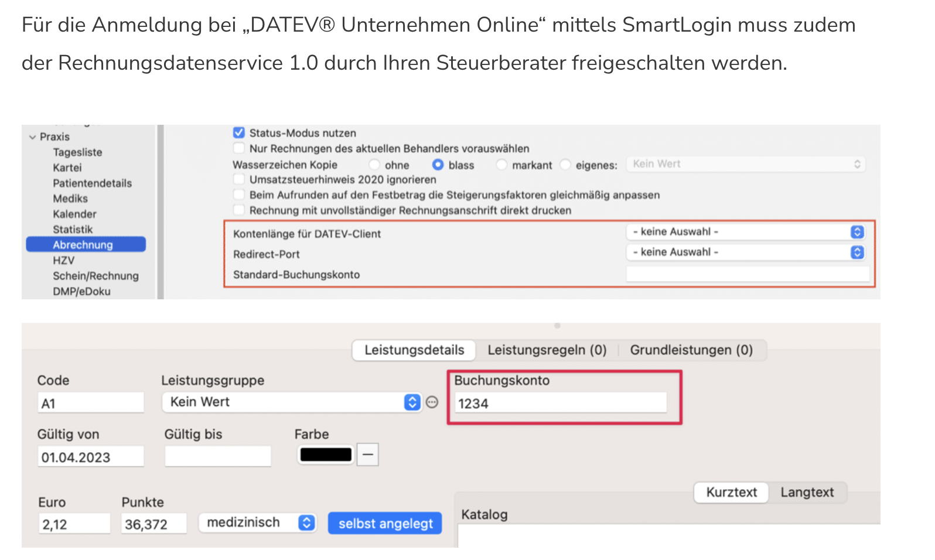Open the black Farbe color swatch

click(x=326, y=455)
